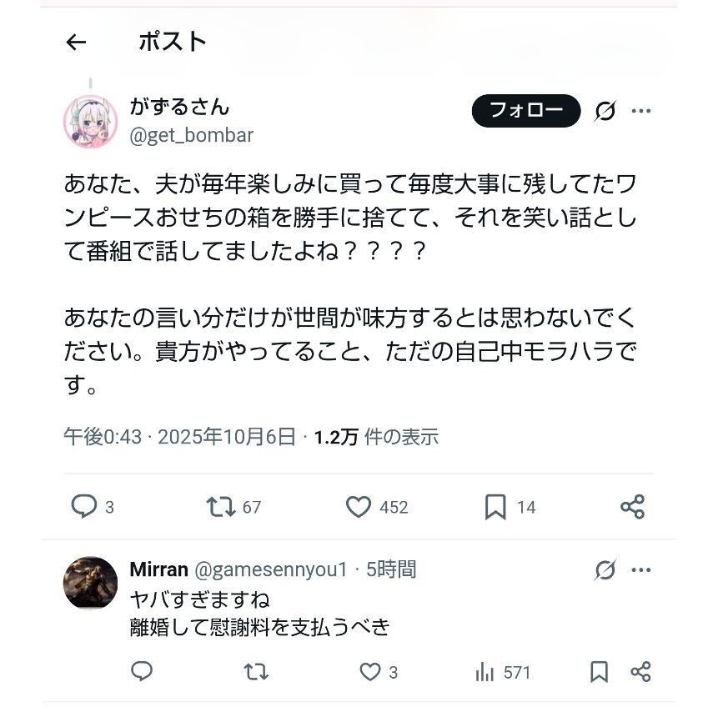View analytics showing 571 views
The image size is (728, 707).
[x=484, y=671]
